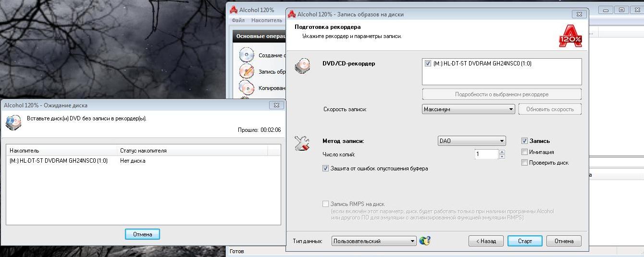The image size is (644, 257).
Task: Click the Назад button
Action: tap(485, 241)
